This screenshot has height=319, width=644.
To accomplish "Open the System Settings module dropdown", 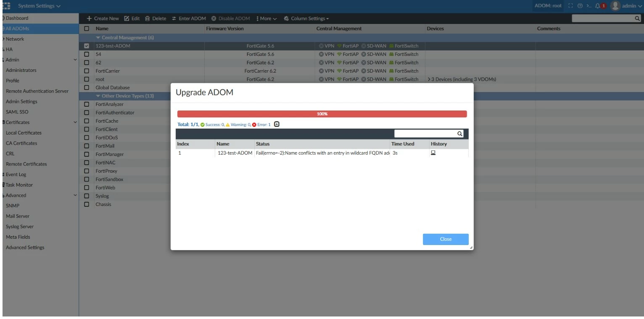I will coord(39,5).
